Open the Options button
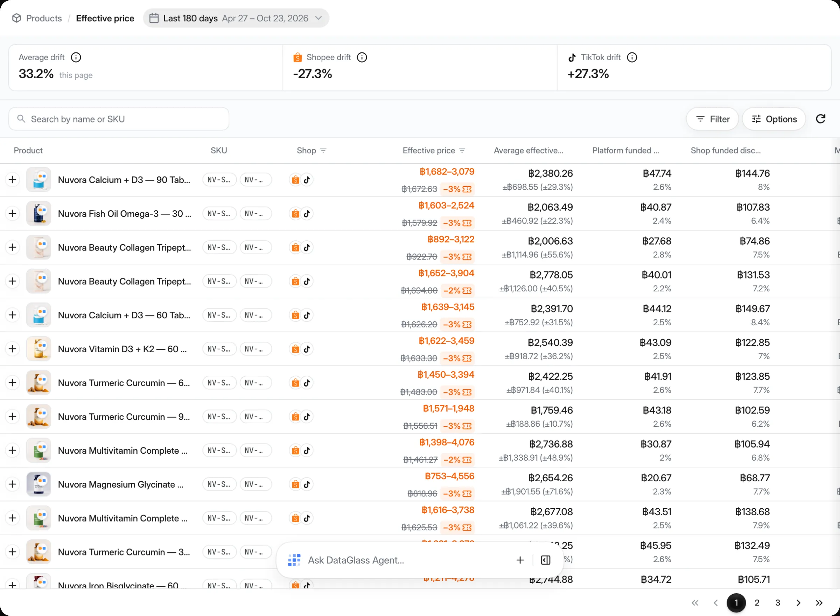The width and height of the screenshot is (840, 616). pyautogui.click(x=774, y=119)
